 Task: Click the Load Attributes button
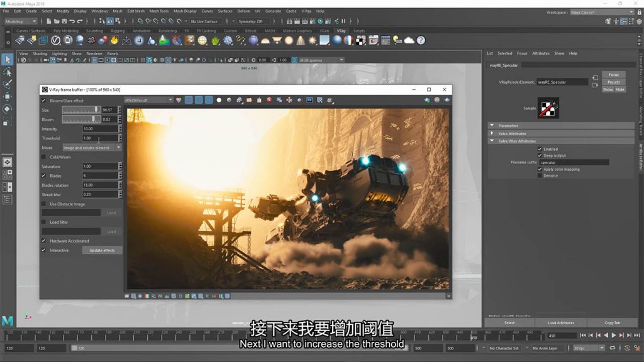(x=560, y=322)
